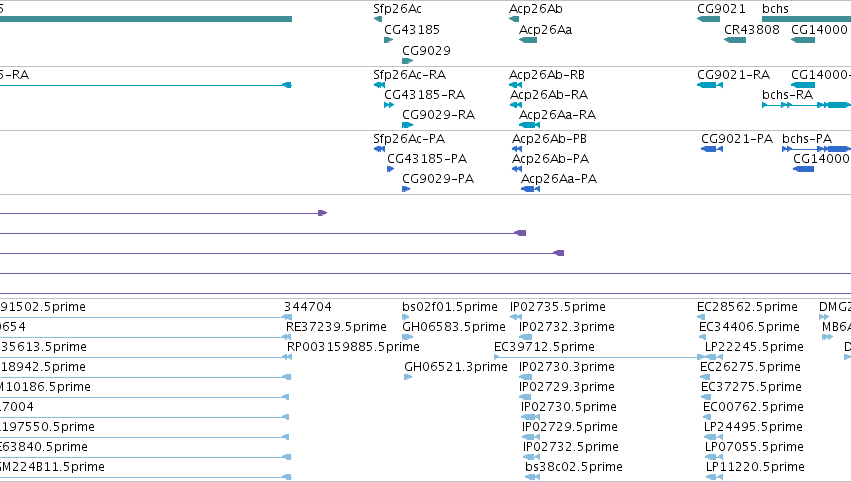851x482 pixels.
Task: Click the bs38c02.5prime EST glyph
Action: (x=533, y=477)
